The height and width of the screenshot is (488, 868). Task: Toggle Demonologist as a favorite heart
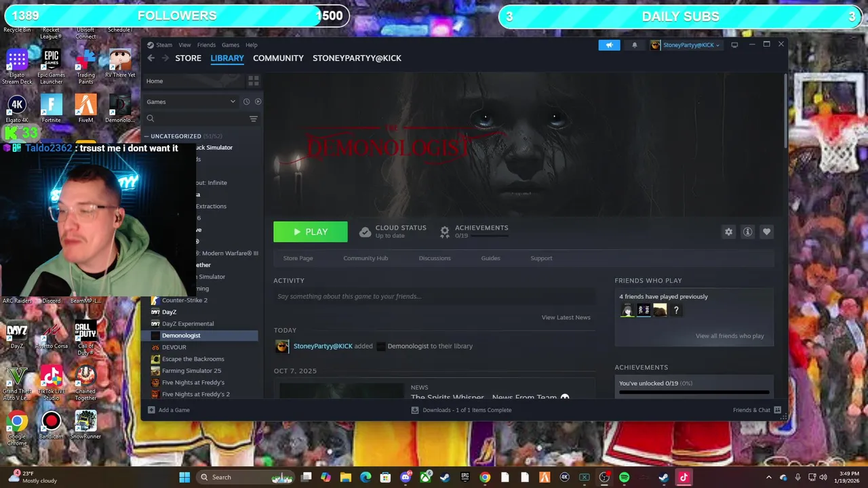click(766, 232)
